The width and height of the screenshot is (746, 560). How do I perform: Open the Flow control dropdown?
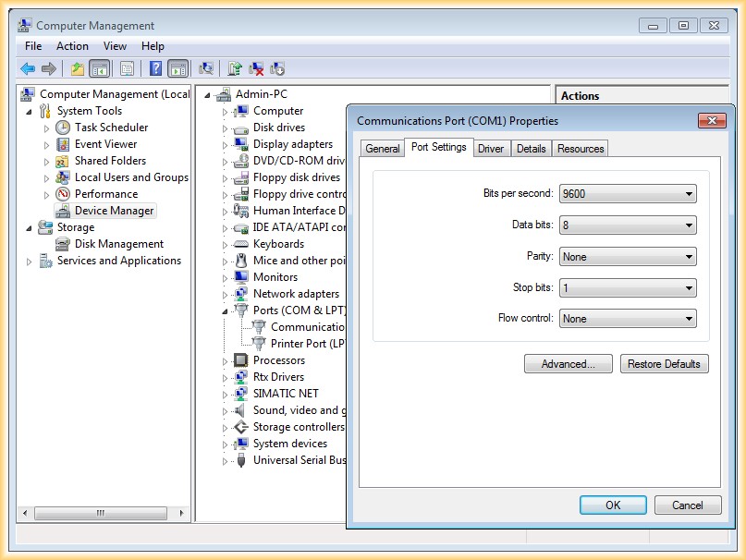click(628, 319)
